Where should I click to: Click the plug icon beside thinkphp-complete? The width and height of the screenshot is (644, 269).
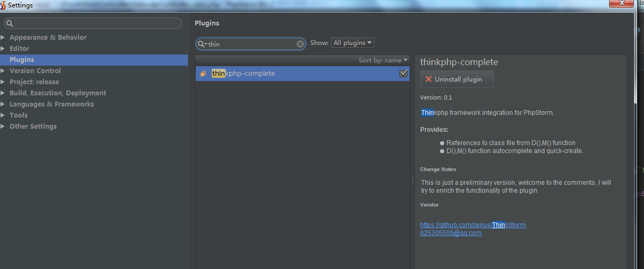tap(203, 74)
